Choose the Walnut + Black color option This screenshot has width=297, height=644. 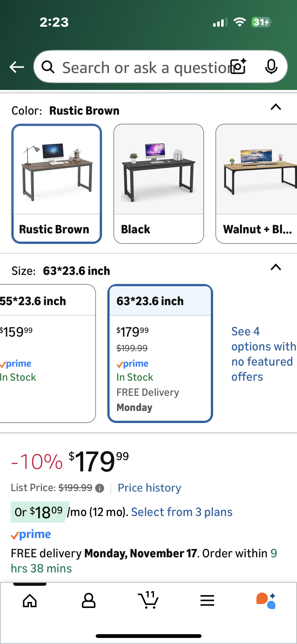256,184
